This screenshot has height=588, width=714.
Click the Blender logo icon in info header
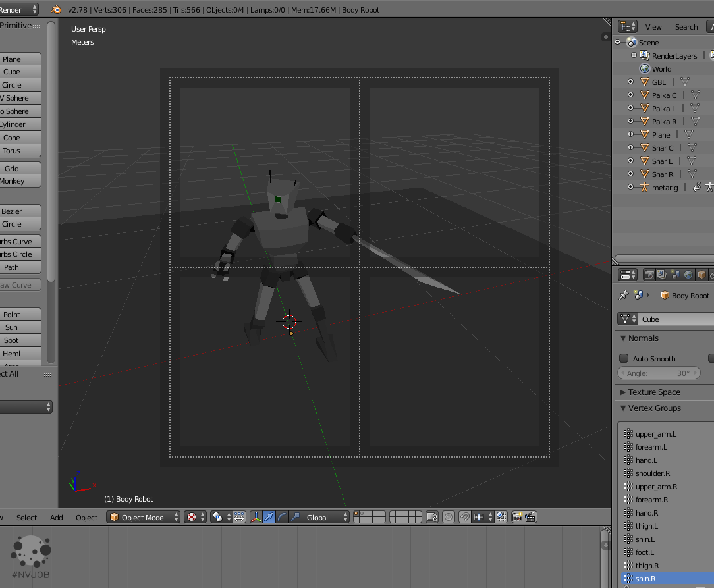pyautogui.click(x=56, y=10)
